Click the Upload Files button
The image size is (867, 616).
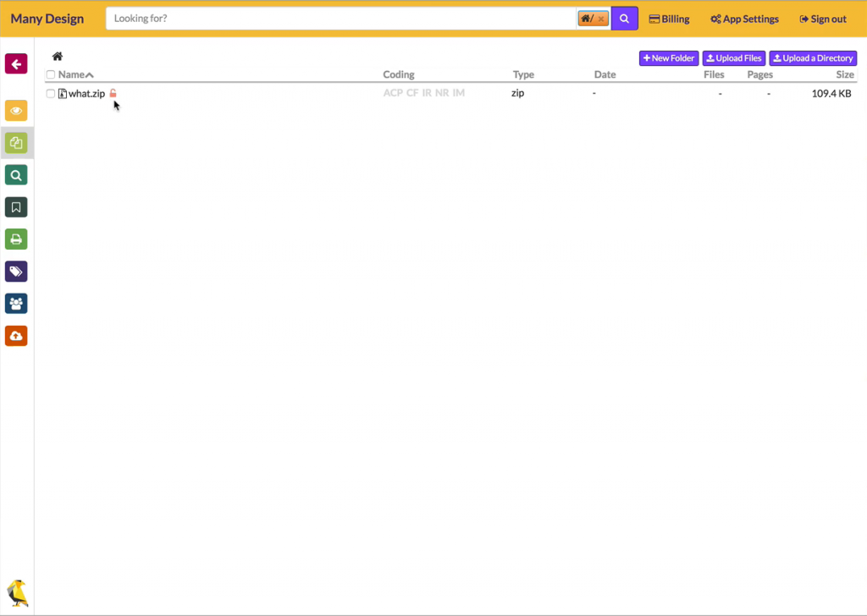tap(734, 58)
